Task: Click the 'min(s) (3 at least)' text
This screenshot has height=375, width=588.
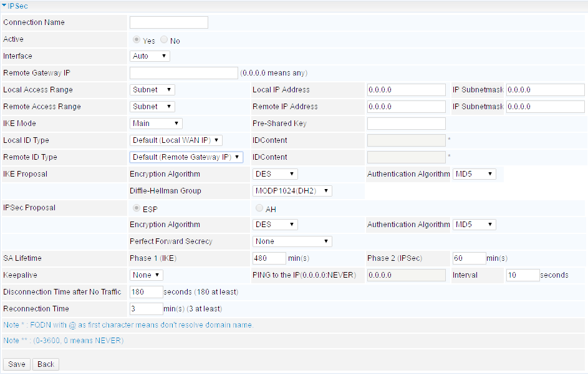Action: pyautogui.click(x=193, y=309)
